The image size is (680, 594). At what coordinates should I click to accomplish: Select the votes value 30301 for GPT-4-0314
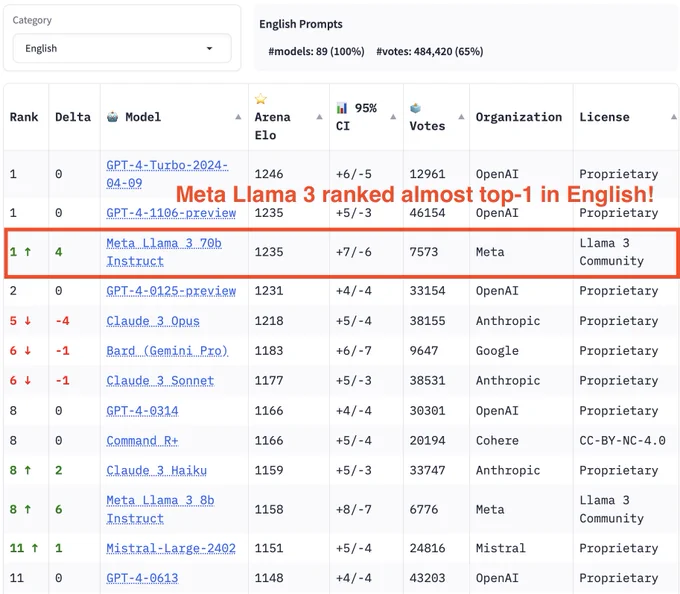click(427, 411)
